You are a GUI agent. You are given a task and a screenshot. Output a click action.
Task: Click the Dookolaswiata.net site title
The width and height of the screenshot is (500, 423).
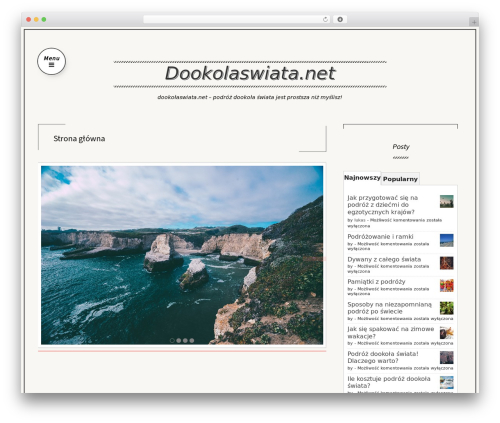coord(250,73)
